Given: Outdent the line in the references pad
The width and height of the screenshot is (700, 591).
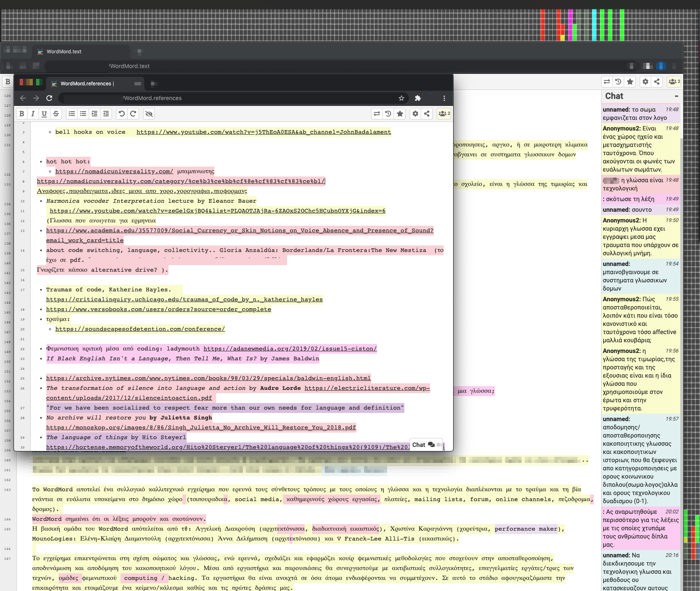Looking at the screenshot, I should (106, 114).
